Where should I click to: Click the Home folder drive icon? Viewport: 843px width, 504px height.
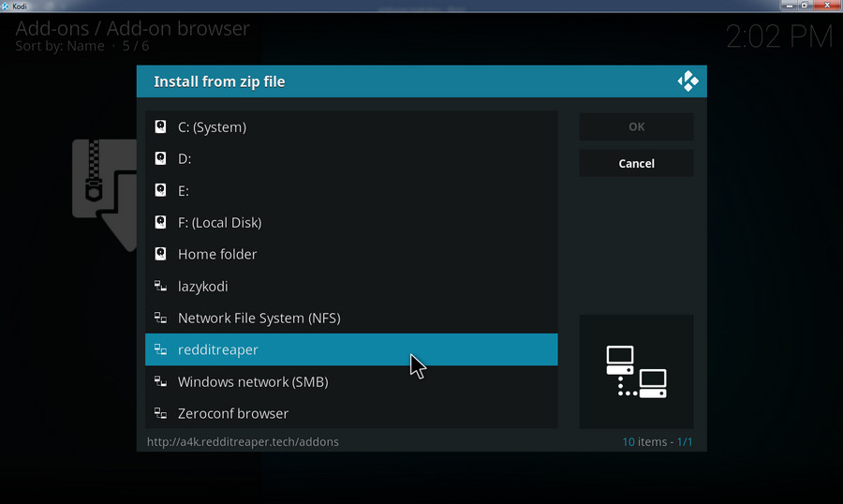(160, 255)
